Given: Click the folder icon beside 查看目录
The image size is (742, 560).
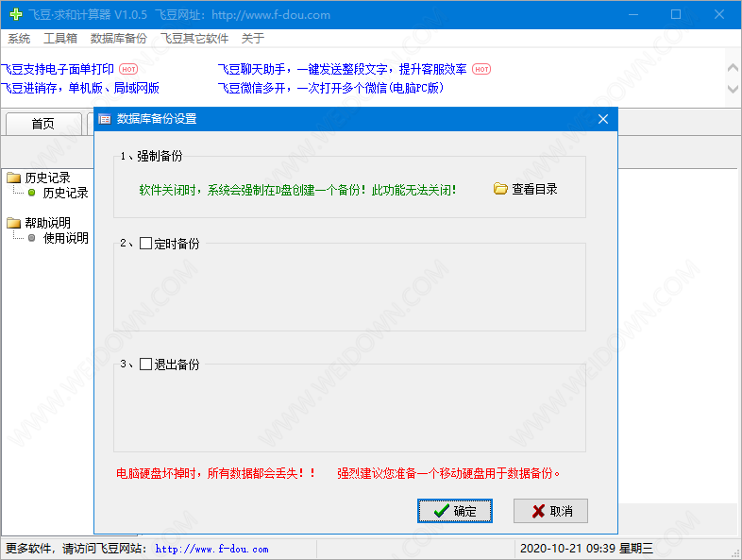Looking at the screenshot, I should point(500,189).
